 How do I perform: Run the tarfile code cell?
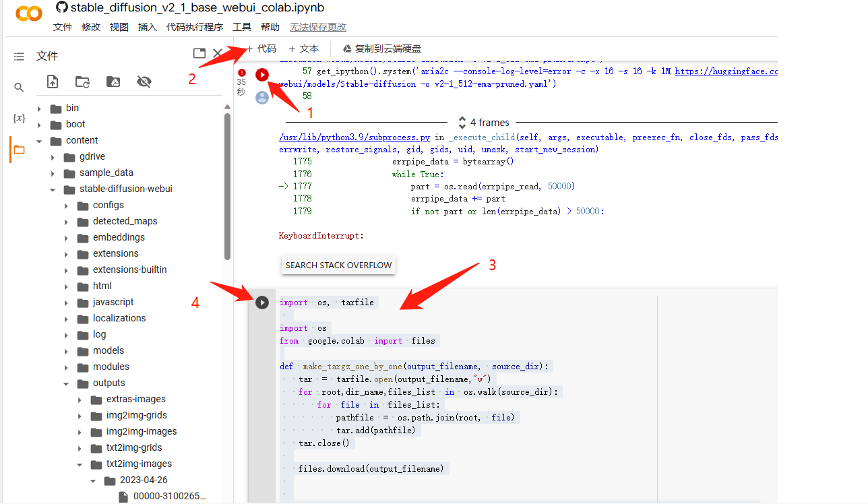pyautogui.click(x=262, y=303)
